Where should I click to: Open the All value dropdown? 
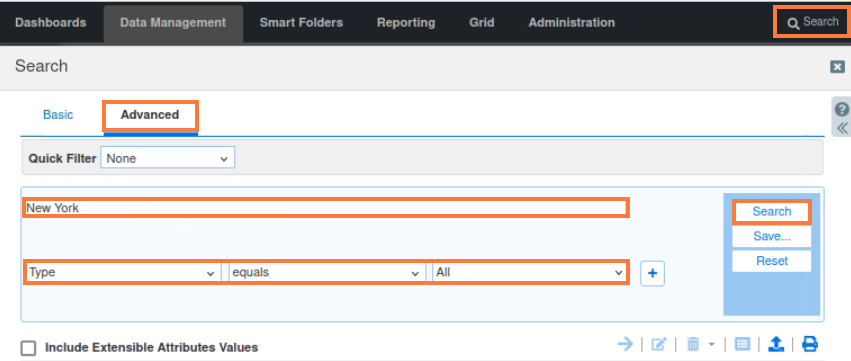point(529,273)
